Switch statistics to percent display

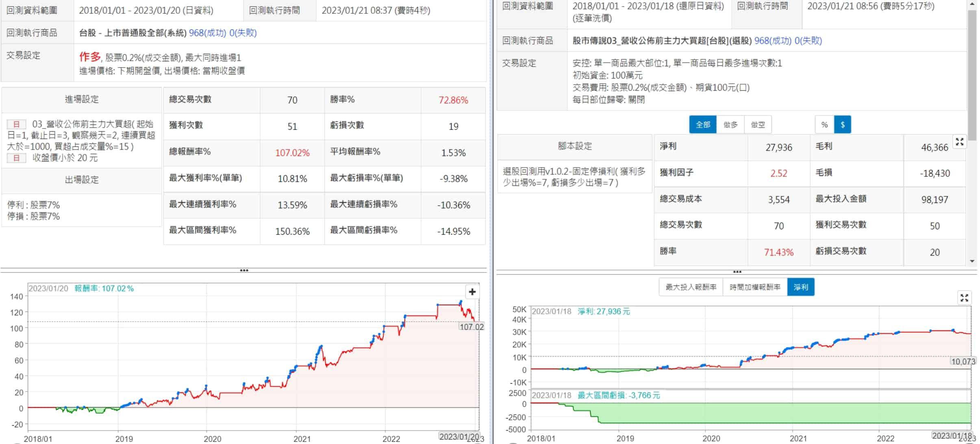[x=824, y=125]
